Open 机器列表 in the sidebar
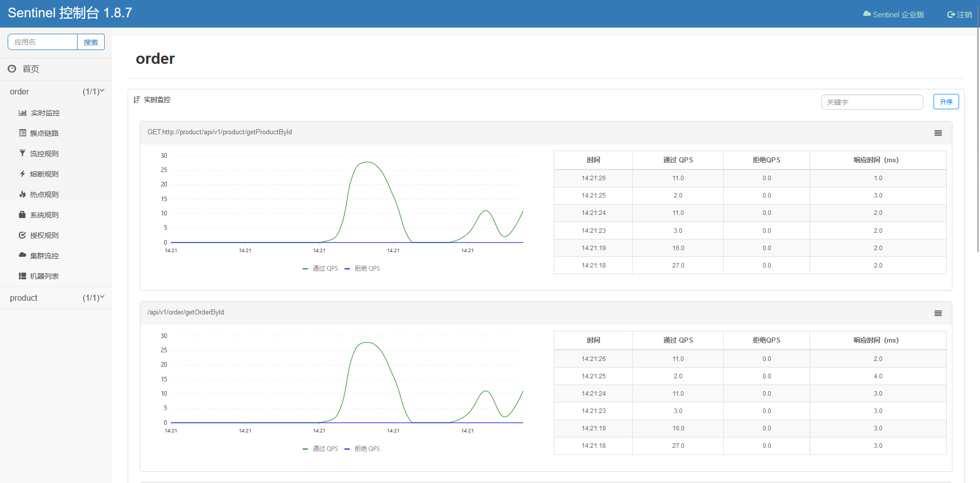Viewport: 980px width, 483px height. coord(44,276)
